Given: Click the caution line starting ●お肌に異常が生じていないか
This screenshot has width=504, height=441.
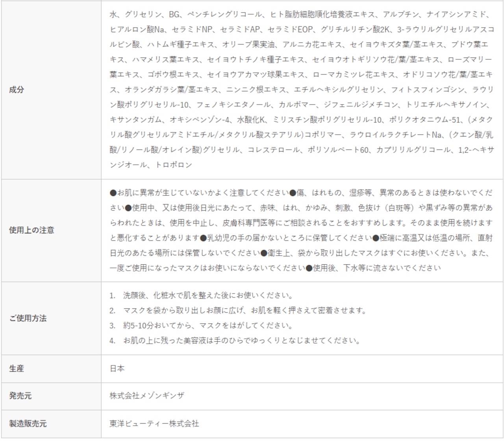Looking at the screenshot, I should (x=301, y=193).
